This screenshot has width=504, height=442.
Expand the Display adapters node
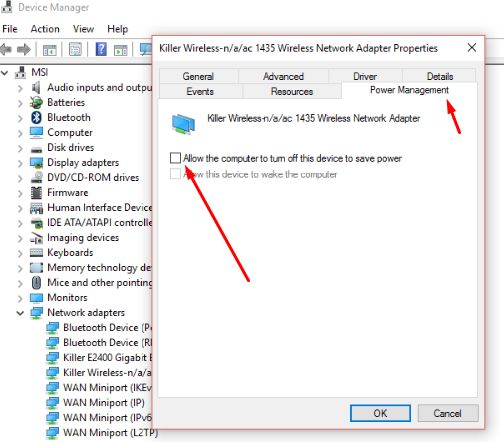[20, 163]
